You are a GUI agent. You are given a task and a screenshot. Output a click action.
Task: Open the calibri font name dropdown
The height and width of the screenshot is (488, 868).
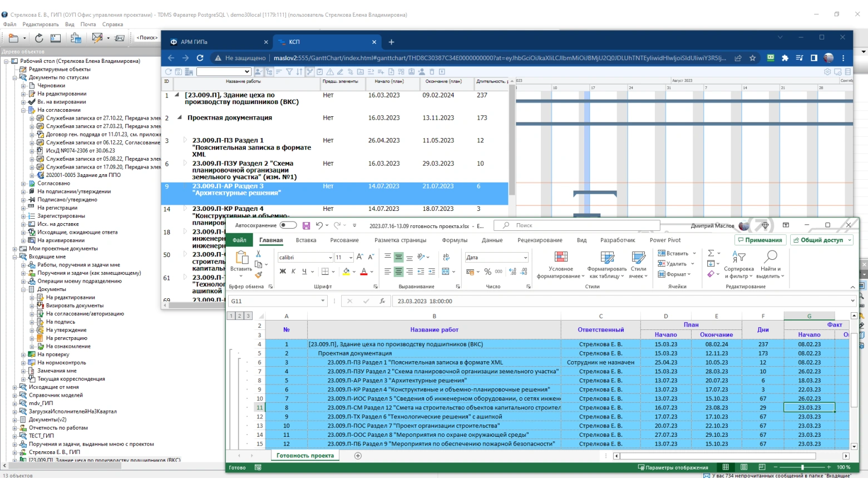(330, 257)
